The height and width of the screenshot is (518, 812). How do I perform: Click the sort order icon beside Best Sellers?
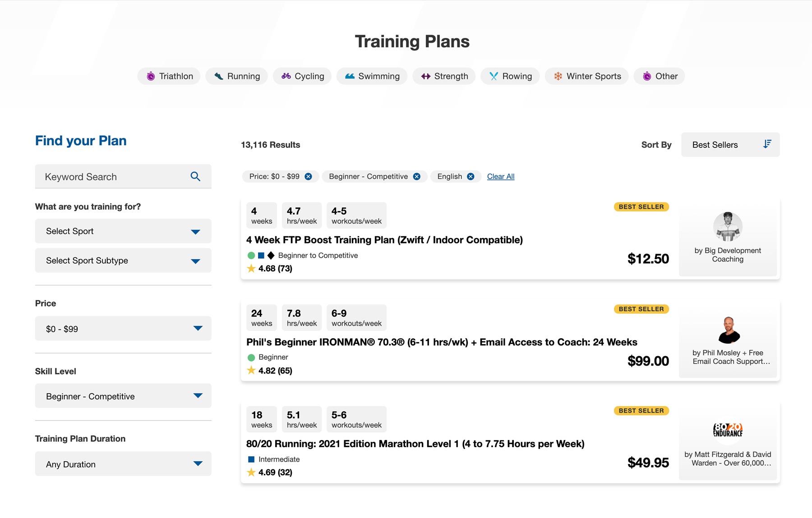pos(767,144)
